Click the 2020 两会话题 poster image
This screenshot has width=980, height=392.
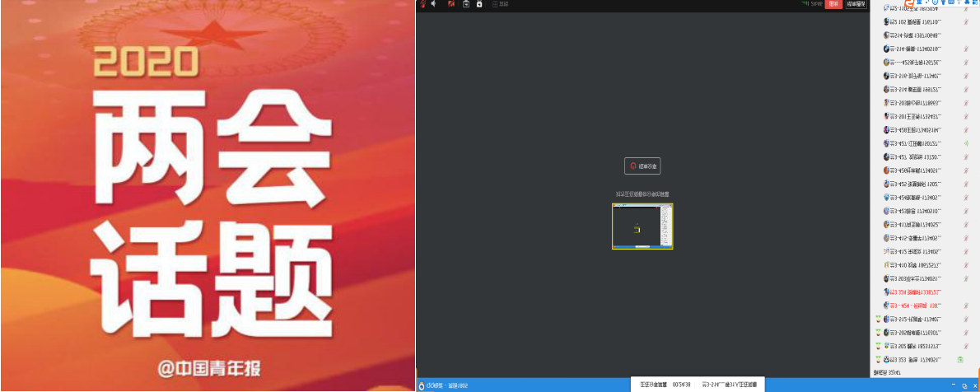(x=208, y=196)
